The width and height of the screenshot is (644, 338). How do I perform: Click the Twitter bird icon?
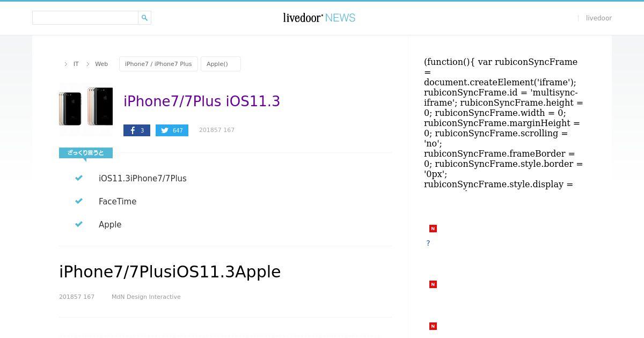pyautogui.click(x=165, y=130)
